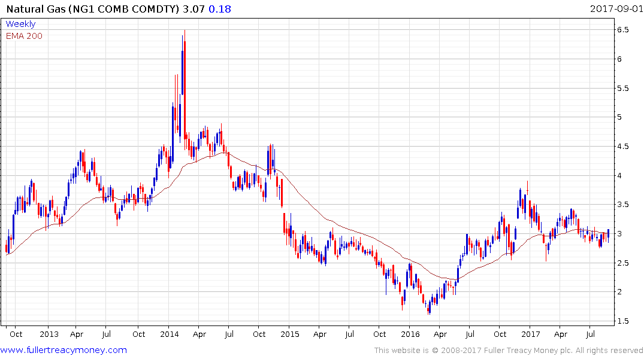Select the 2016 year marker on time axis

pos(410,334)
